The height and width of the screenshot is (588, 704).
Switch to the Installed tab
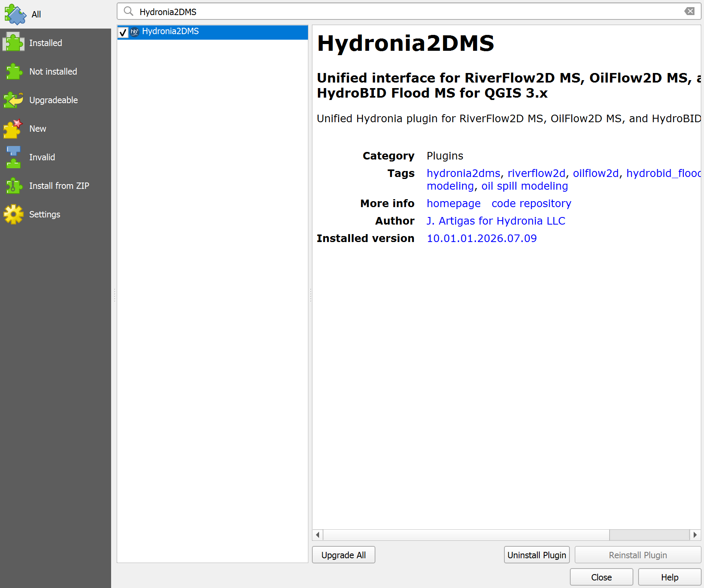[56, 43]
